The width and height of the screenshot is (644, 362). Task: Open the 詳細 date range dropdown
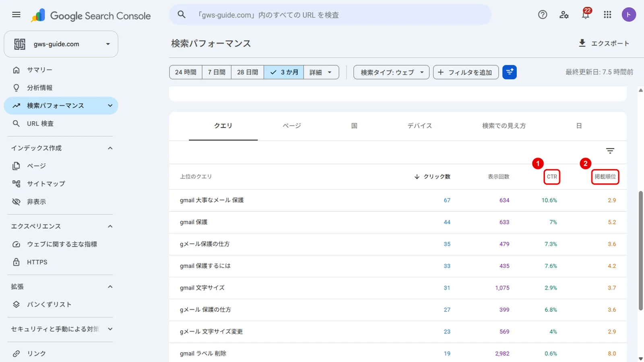[x=321, y=72]
